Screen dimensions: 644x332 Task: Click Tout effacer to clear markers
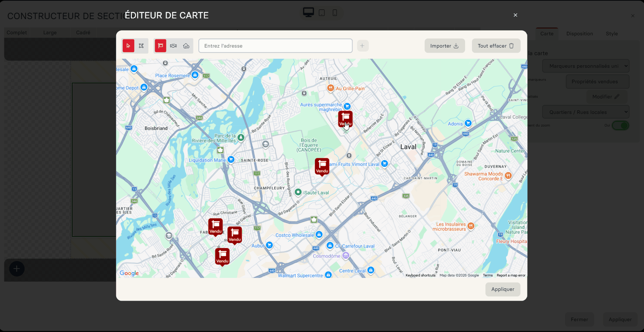[496, 46]
